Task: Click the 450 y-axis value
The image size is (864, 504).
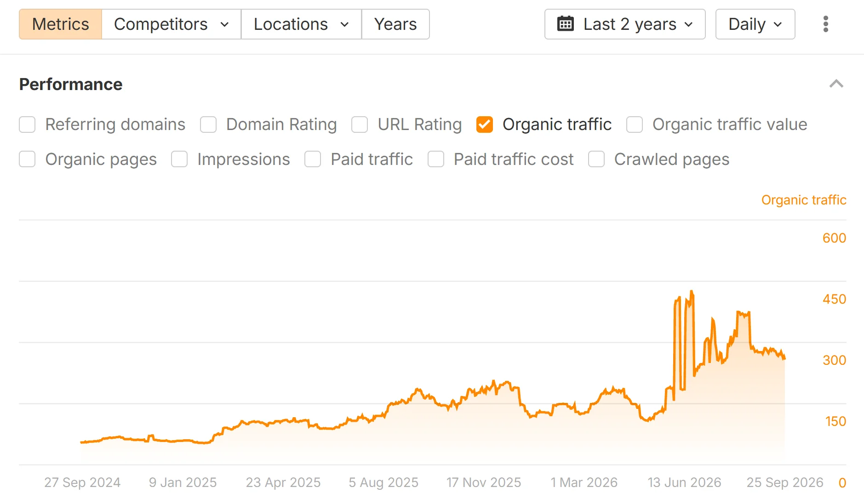Action: tap(834, 299)
